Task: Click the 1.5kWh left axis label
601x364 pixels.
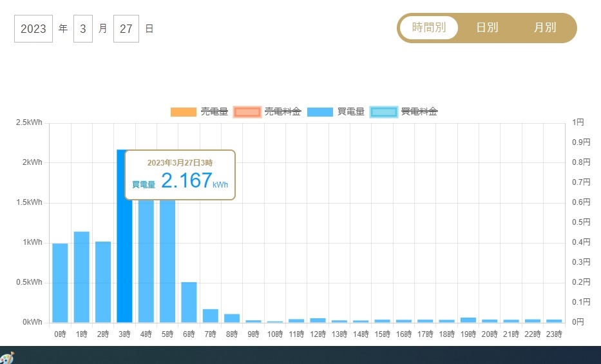Action: click(29, 202)
